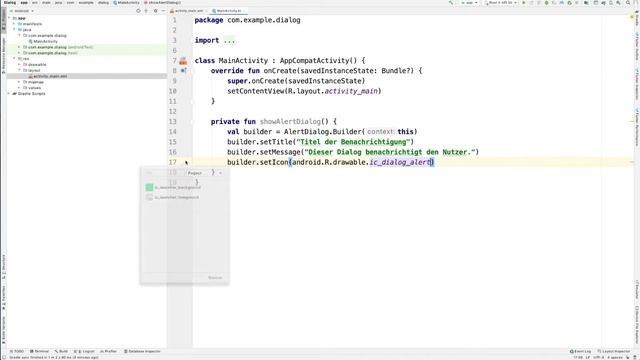Click the override gutter icon on line 8

184,71
